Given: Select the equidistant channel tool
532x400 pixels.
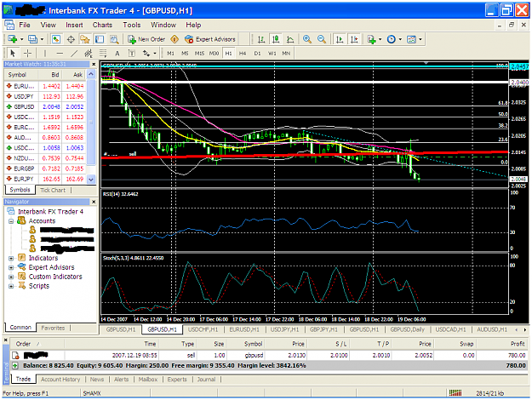Looking at the screenshot, I should pyautogui.click(x=89, y=54).
